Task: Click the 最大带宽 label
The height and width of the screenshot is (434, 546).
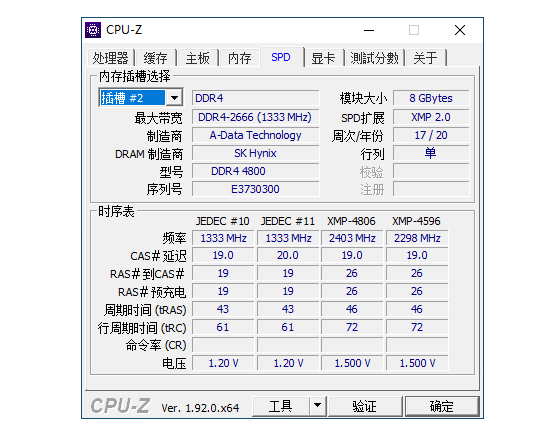Action: (x=158, y=118)
